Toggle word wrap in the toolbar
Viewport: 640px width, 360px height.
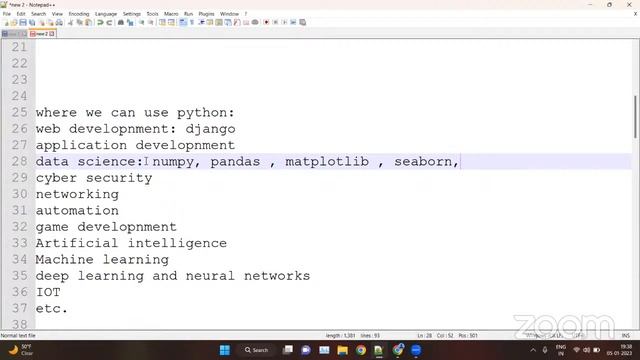(183, 22)
